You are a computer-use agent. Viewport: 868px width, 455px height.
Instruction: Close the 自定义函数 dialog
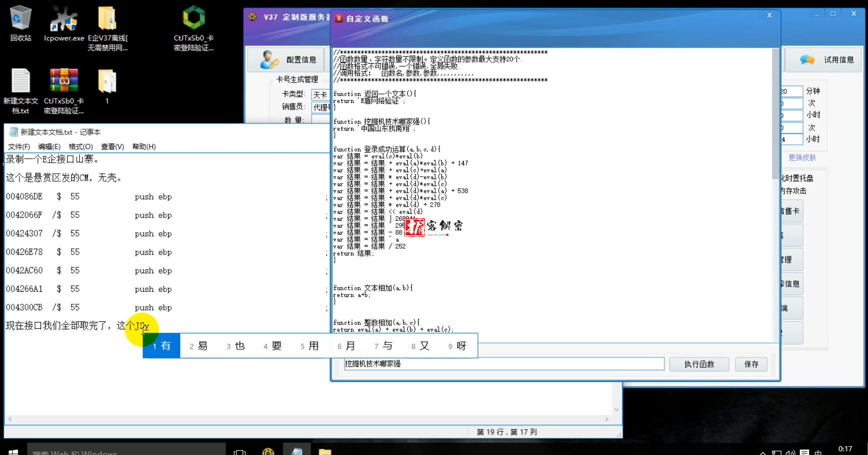click(x=769, y=16)
